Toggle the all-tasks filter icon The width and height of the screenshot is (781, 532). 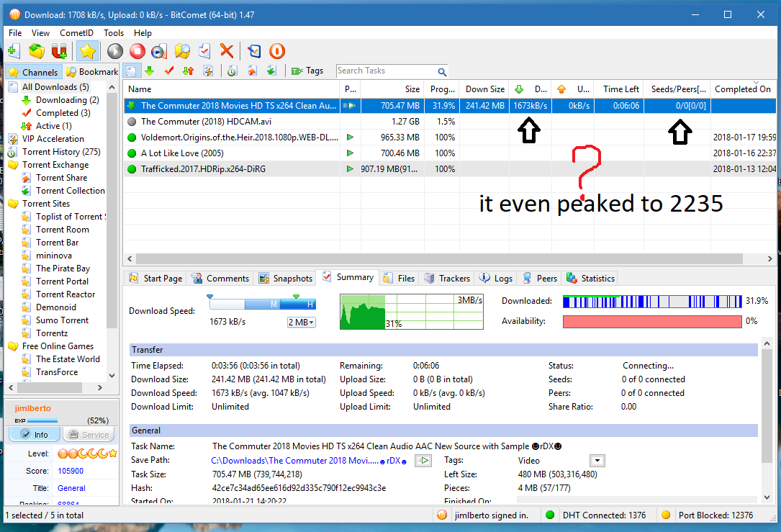(132, 71)
